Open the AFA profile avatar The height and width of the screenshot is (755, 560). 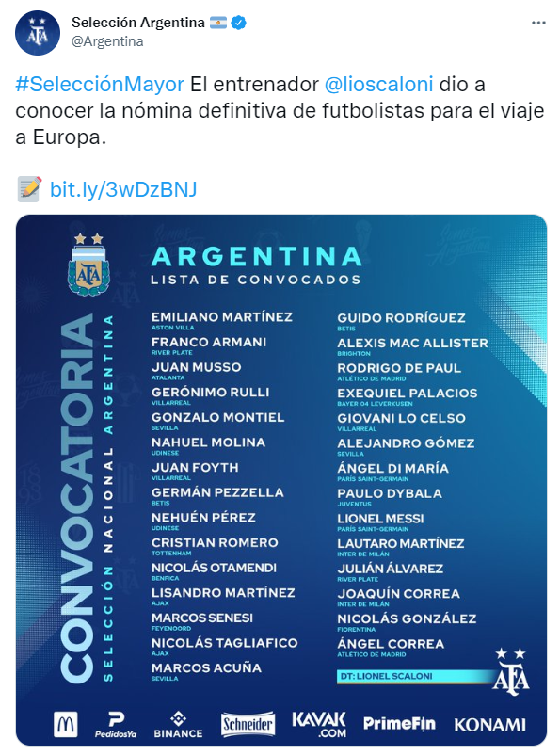(38, 33)
